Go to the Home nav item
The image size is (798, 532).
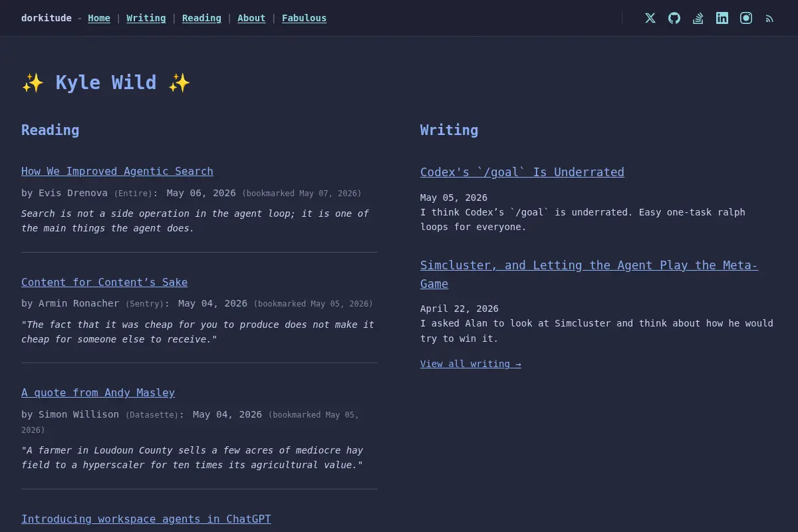(x=99, y=18)
